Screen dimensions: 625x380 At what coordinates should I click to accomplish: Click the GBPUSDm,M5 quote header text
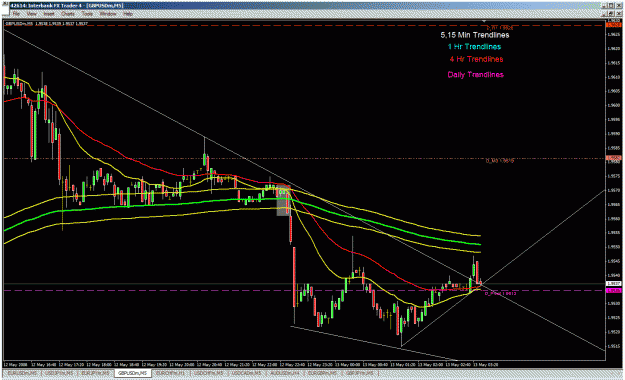pos(46,24)
